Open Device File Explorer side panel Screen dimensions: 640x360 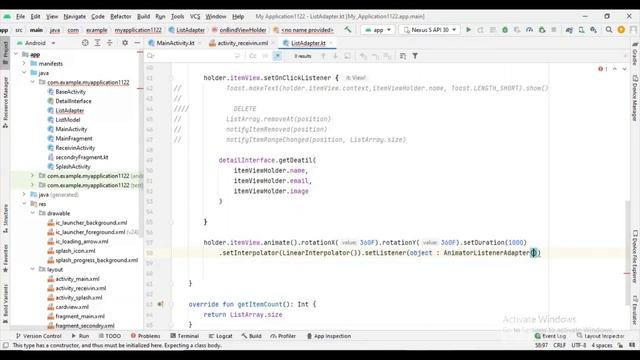(635, 257)
